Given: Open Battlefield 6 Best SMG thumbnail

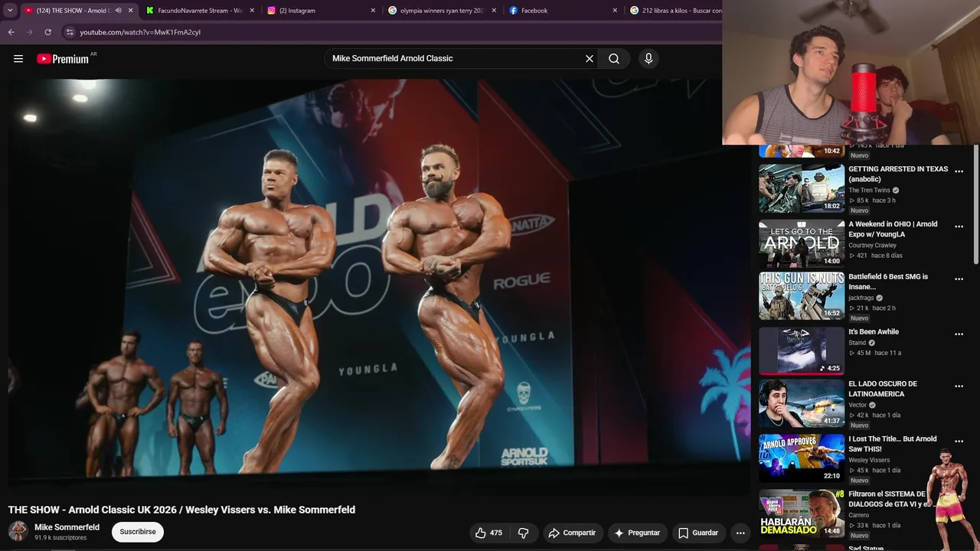Looking at the screenshot, I should coord(802,296).
